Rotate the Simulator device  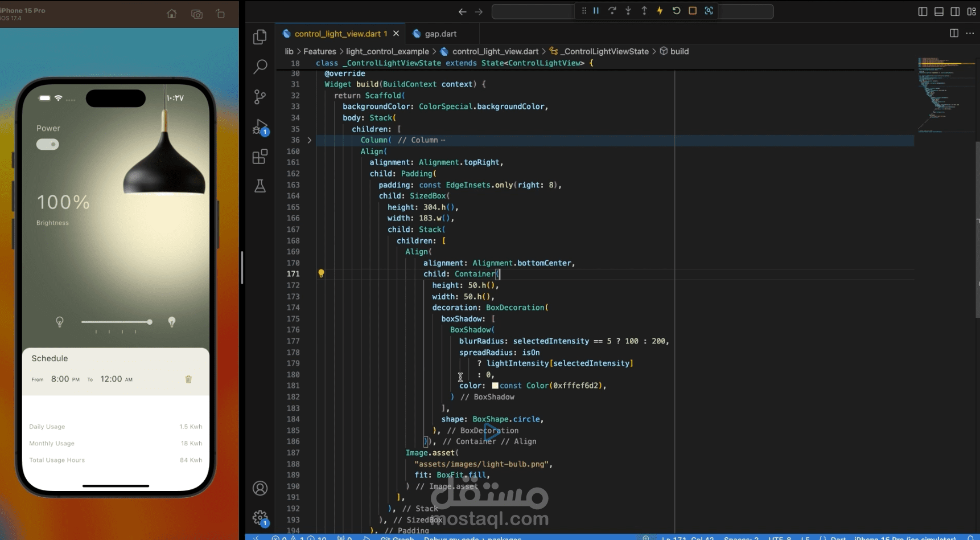(x=220, y=14)
